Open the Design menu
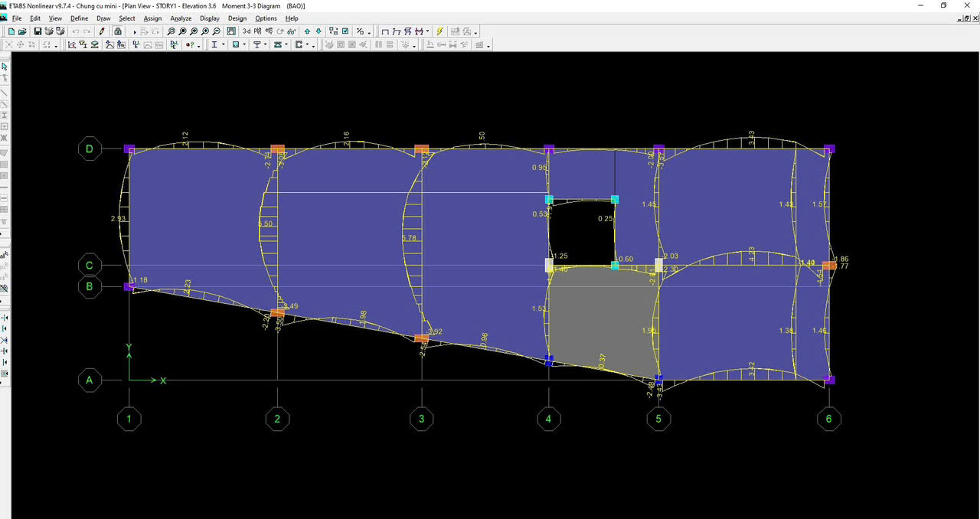Viewport: 980px width, 519px height. point(237,18)
